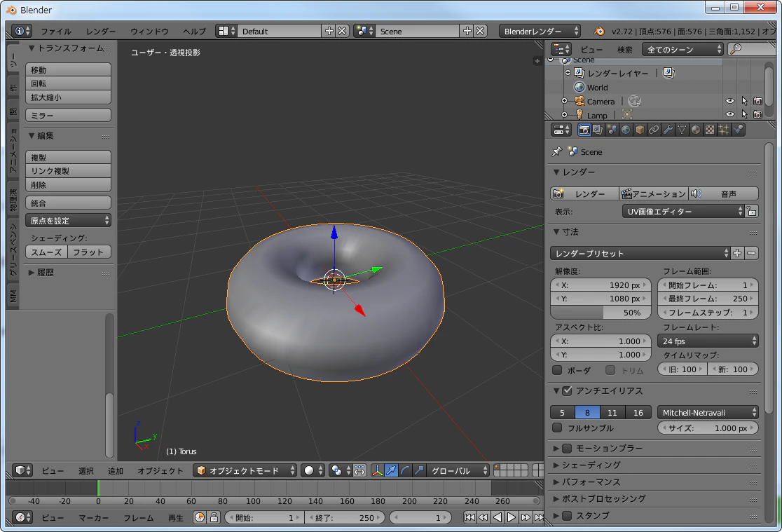This screenshot has height=532, width=782.
Task: Select the scale manipulator icon
Action: point(420,470)
